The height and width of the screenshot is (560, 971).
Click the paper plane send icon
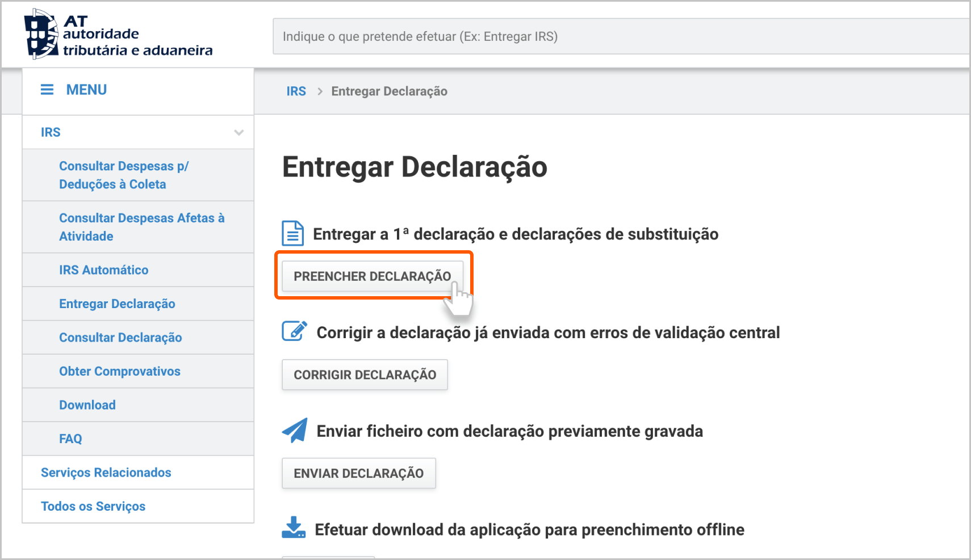(x=295, y=430)
